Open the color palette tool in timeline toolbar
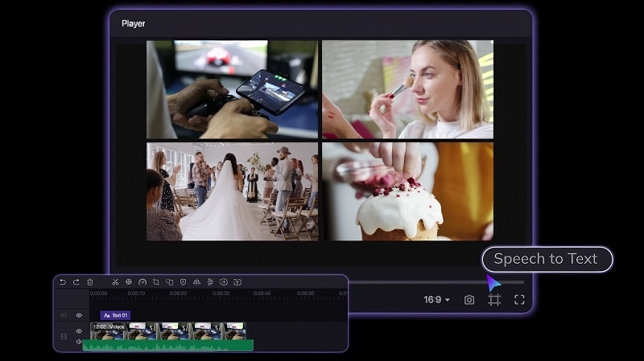The height and width of the screenshot is (361, 644). (129, 282)
